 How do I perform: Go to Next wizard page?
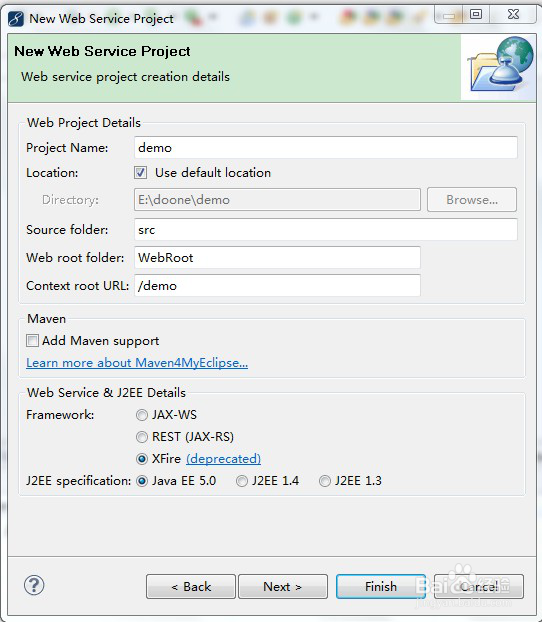pos(283,586)
